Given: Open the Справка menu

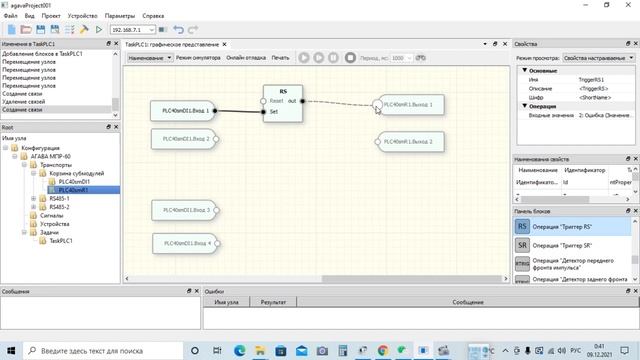Looking at the screenshot, I should click(153, 16).
